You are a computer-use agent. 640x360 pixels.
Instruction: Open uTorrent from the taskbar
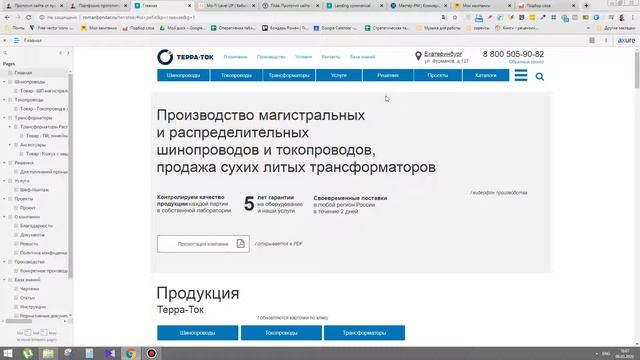click(28, 353)
